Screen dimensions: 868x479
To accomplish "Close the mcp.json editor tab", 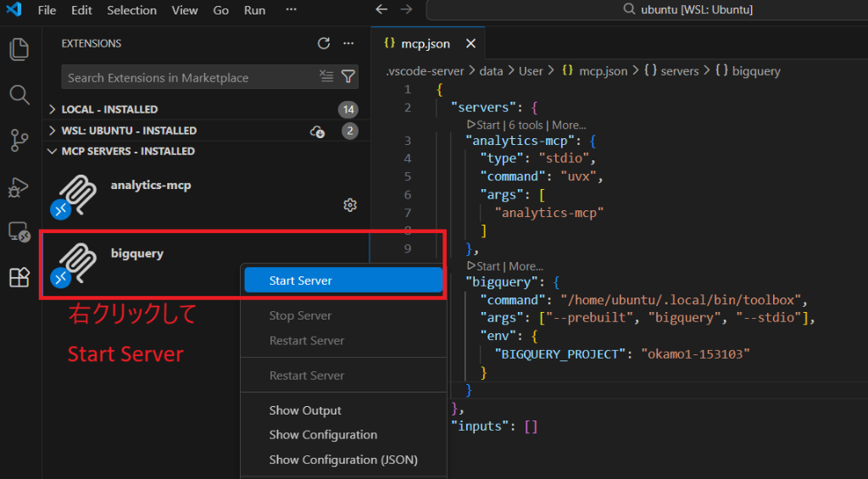I will [x=470, y=43].
